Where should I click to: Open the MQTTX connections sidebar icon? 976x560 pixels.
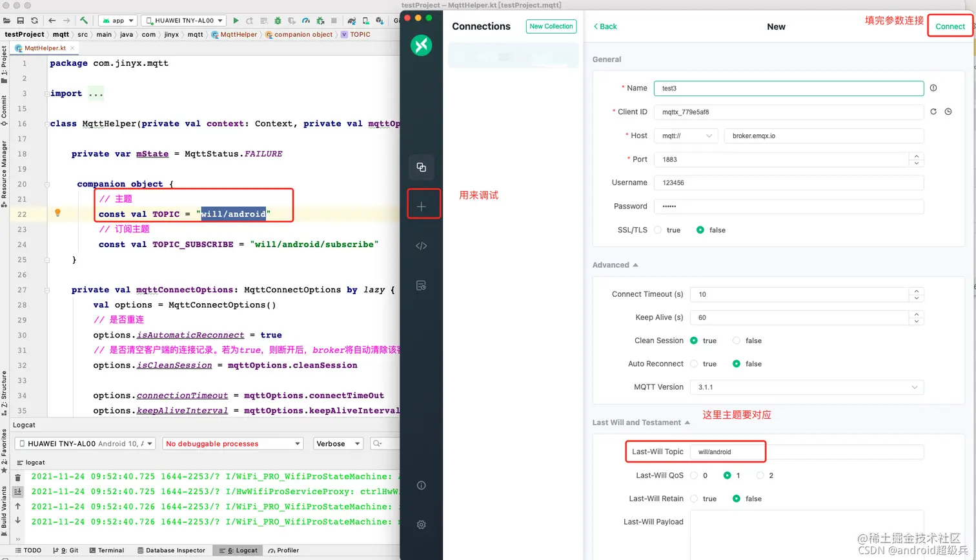421,167
